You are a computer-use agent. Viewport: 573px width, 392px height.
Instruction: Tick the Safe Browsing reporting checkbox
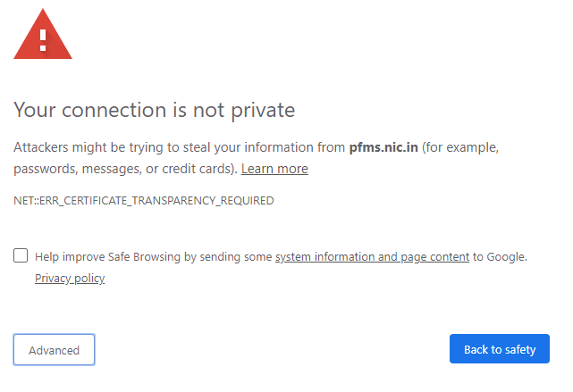click(21, 255)
